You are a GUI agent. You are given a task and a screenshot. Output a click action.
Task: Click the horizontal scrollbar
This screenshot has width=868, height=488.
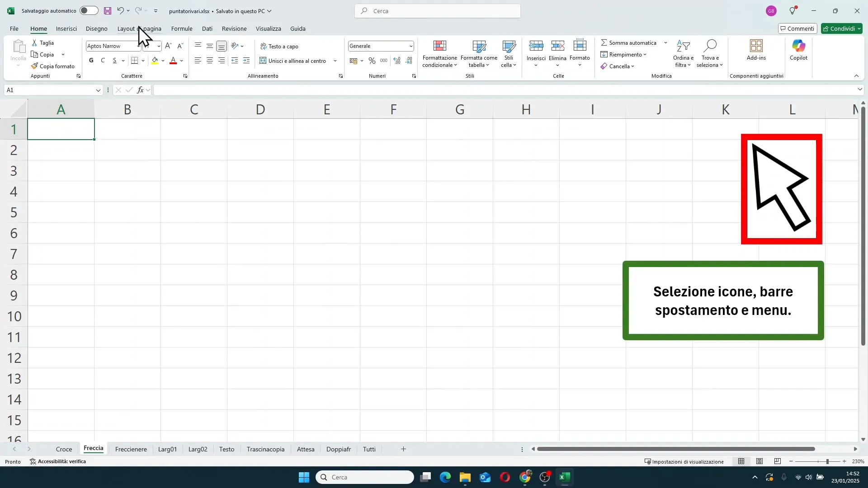click(x=676, y=449)
